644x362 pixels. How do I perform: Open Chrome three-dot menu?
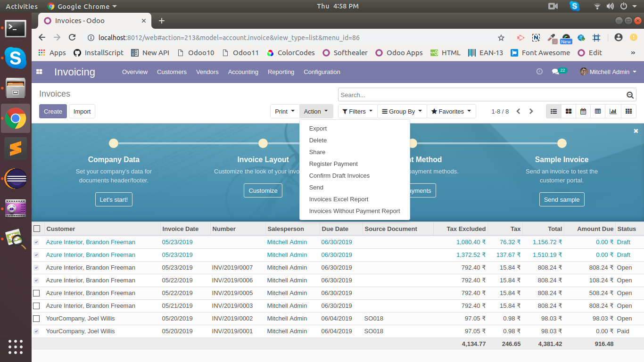[x=634, y=37]
